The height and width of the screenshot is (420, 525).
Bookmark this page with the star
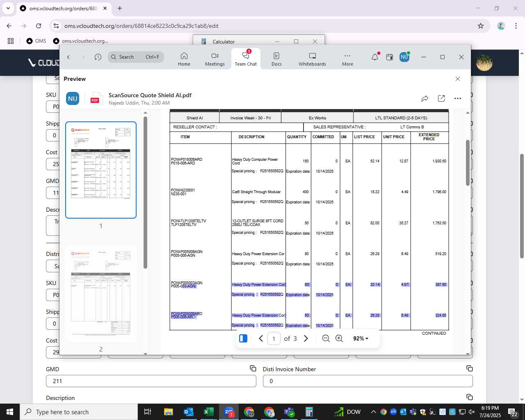tap(481, 26)
